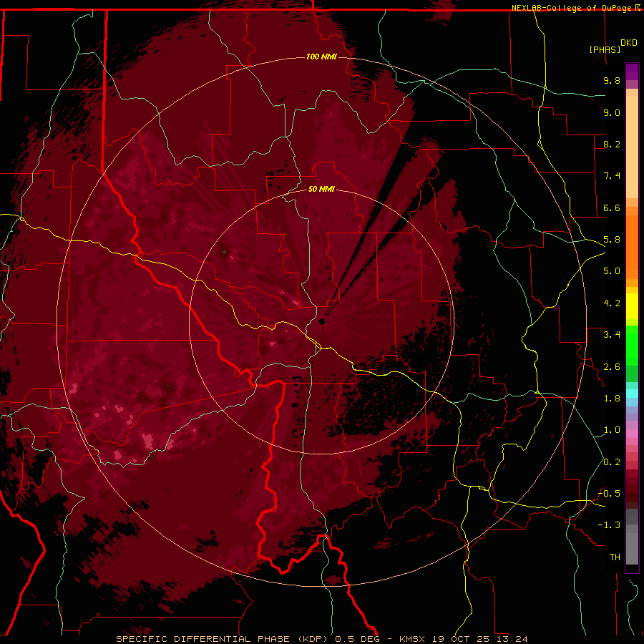The image size is (644, 644).
Task: Click the 100 NMI range ring label
Action: point(321,57)
